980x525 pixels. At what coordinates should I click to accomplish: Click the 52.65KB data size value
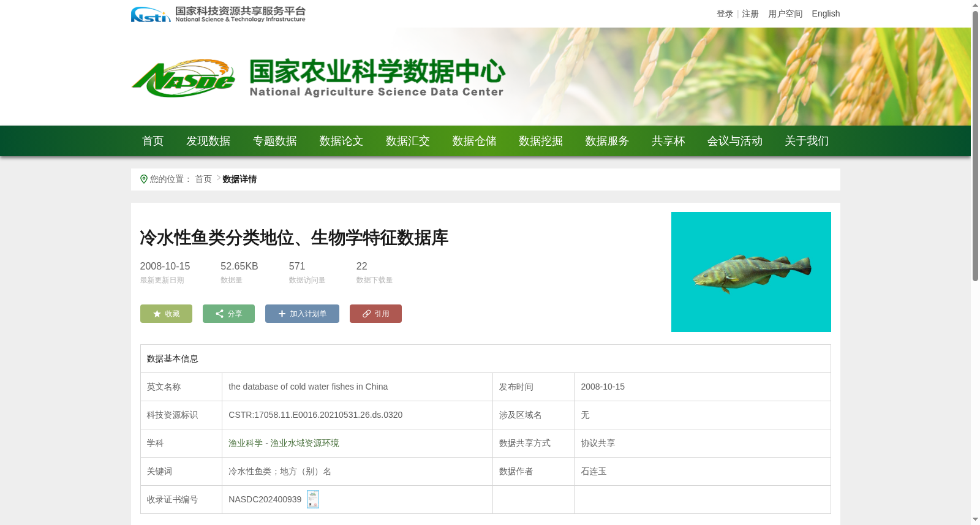[239, 266]
